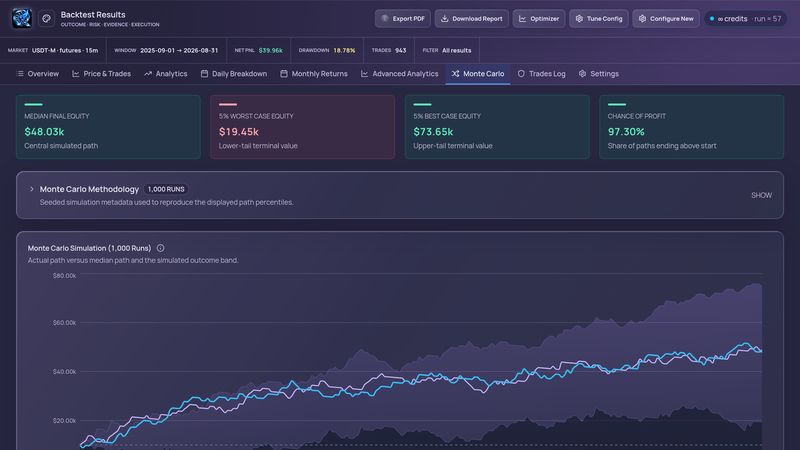Image resolution: width=800 pixels, height=450 pixels.
Task: Click the Price & Trades chart icon
Action: (76, 74)
